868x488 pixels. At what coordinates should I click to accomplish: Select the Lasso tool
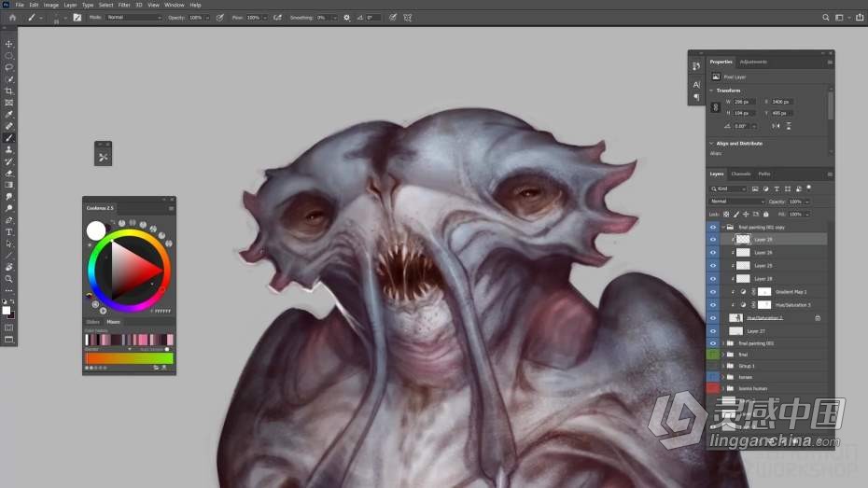(8, 67)
